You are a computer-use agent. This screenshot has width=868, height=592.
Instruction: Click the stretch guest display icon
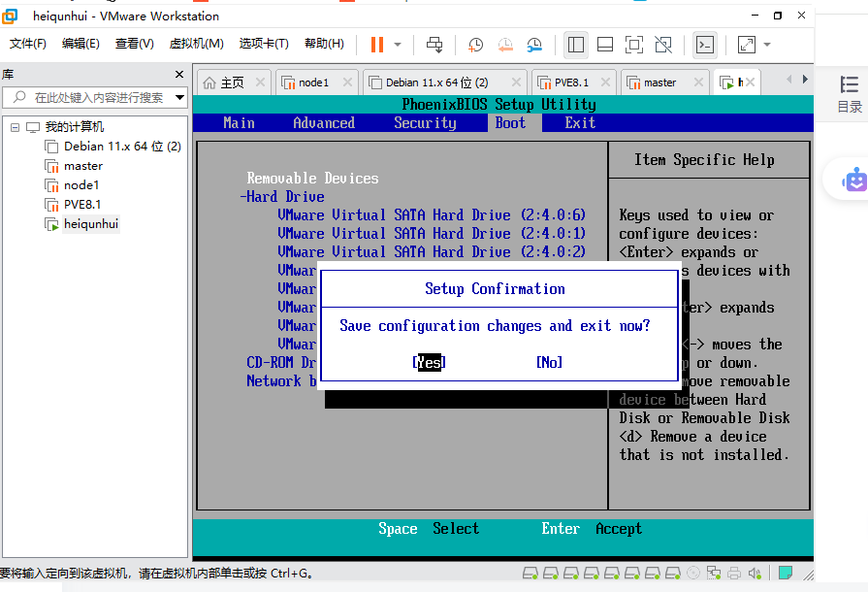pos(747,45)
